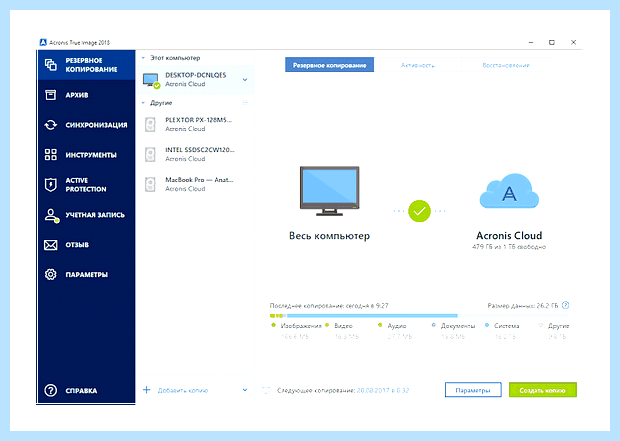Viewport: 620px width, 441px height.
Task: Open the Архив box icon
Action: coord(51,95)
